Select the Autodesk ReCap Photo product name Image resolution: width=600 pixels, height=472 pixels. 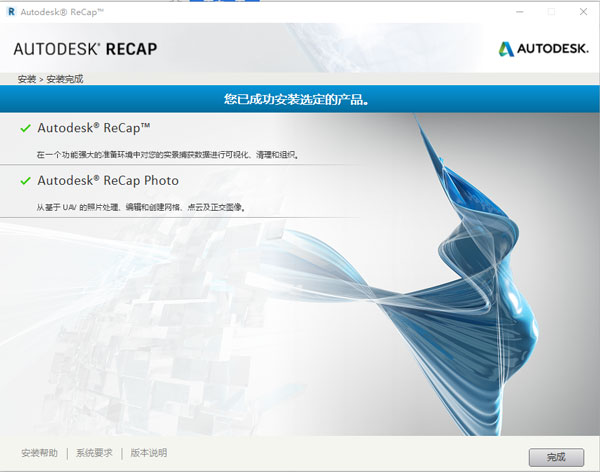[x=108, y=181]
